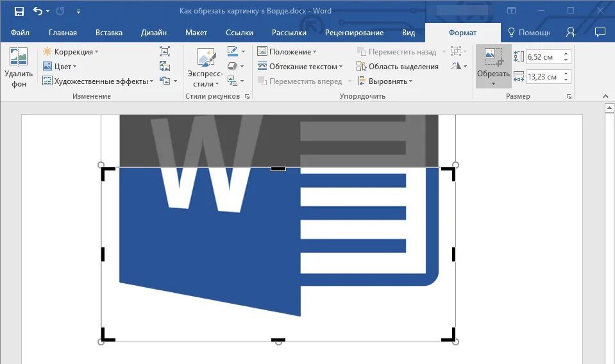Viewport: 615px width, 364px height.
Task: Decrease picture width with down stepper
Action: pyautogui.click(x=566, y=79)
